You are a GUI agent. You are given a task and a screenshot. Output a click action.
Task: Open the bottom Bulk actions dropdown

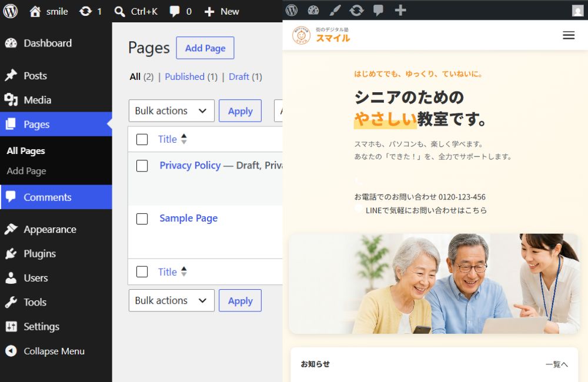point(171,300)
